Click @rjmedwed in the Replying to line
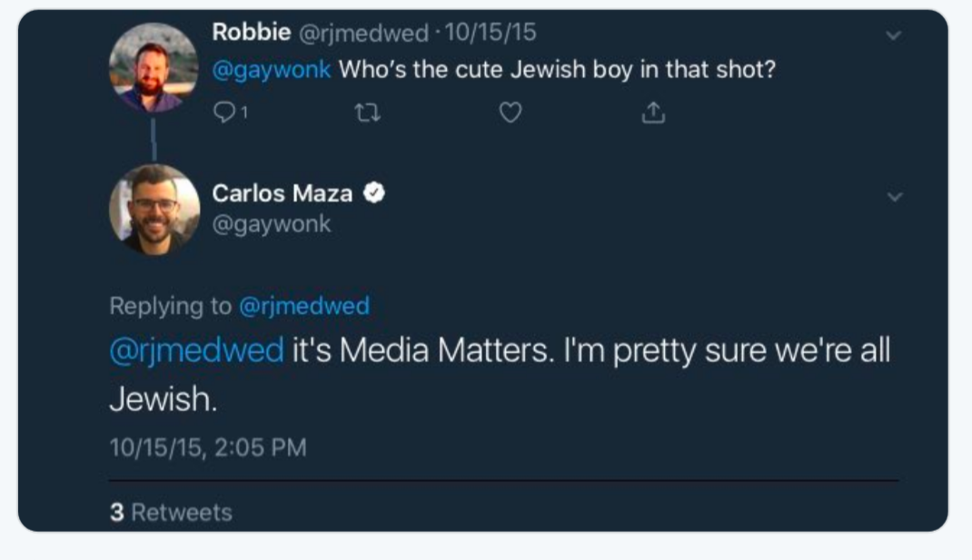The image size is (972, 560). click(x=303, y=307)
